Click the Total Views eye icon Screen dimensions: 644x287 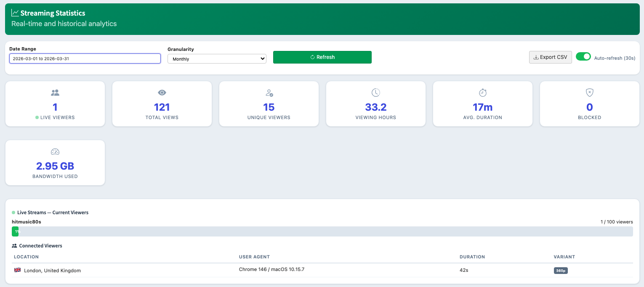pos(162,93)
